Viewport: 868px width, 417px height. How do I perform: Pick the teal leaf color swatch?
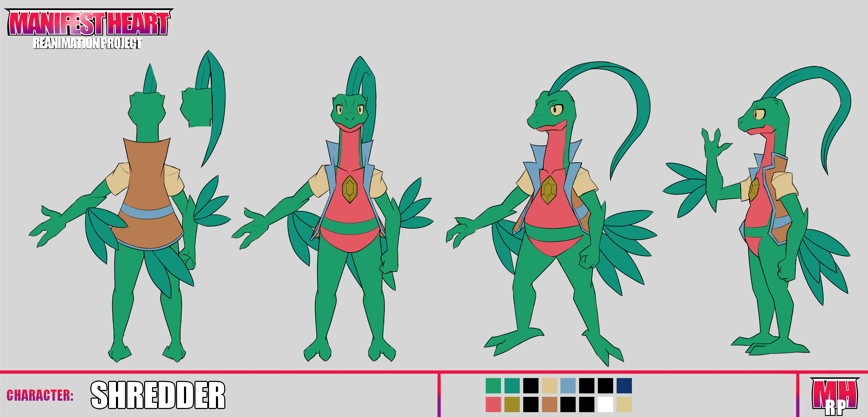[x=512, y=386]
